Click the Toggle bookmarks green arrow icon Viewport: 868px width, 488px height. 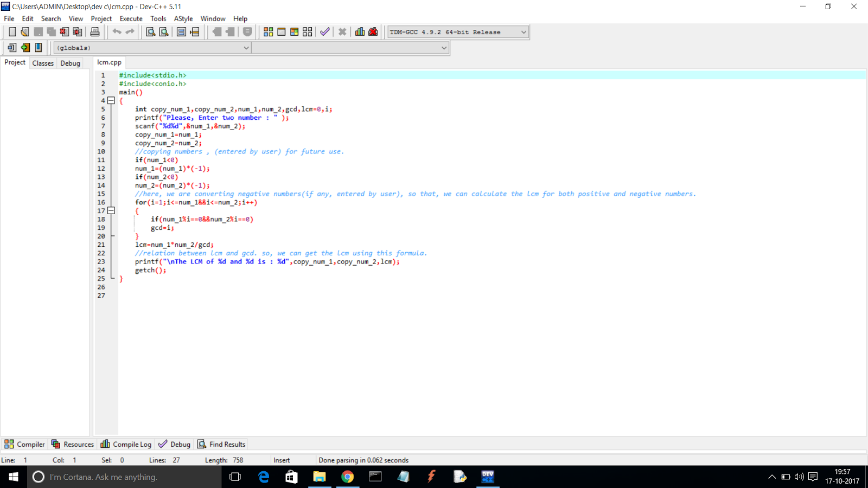25,48
